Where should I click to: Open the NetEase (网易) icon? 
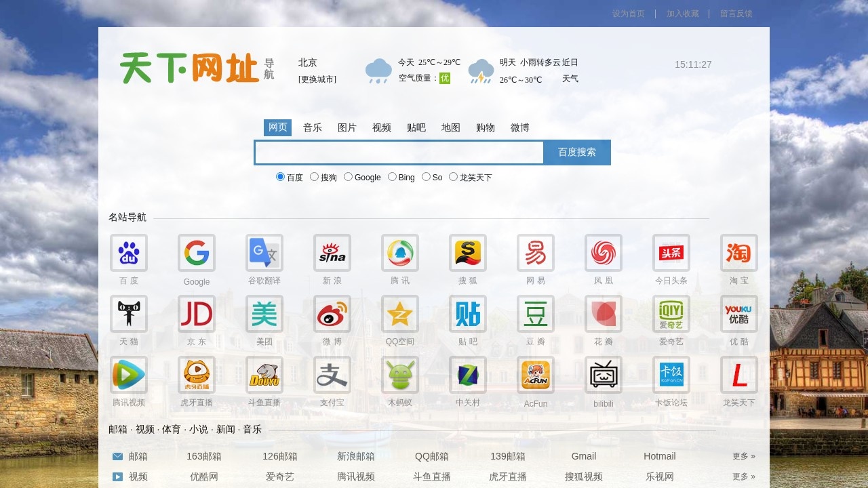(536, 253)
